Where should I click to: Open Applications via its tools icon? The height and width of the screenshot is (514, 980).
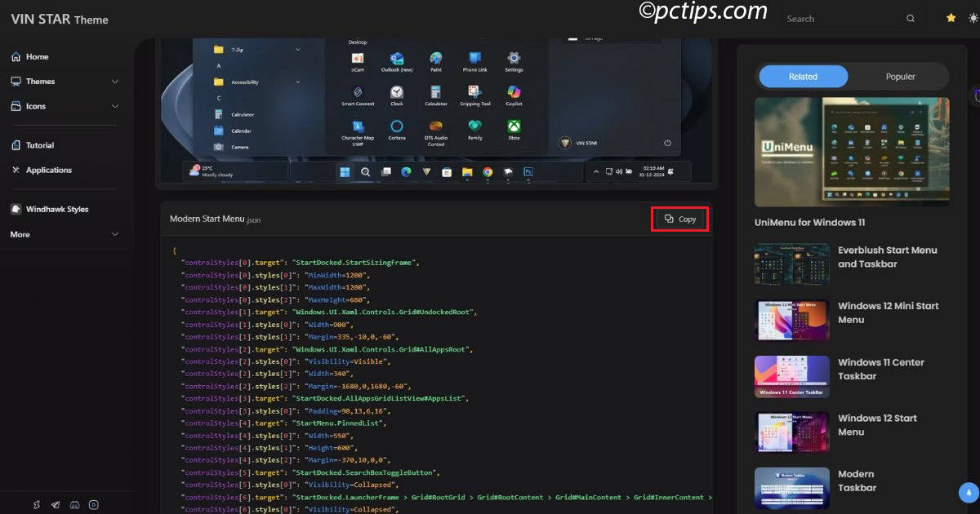[16, 170]
